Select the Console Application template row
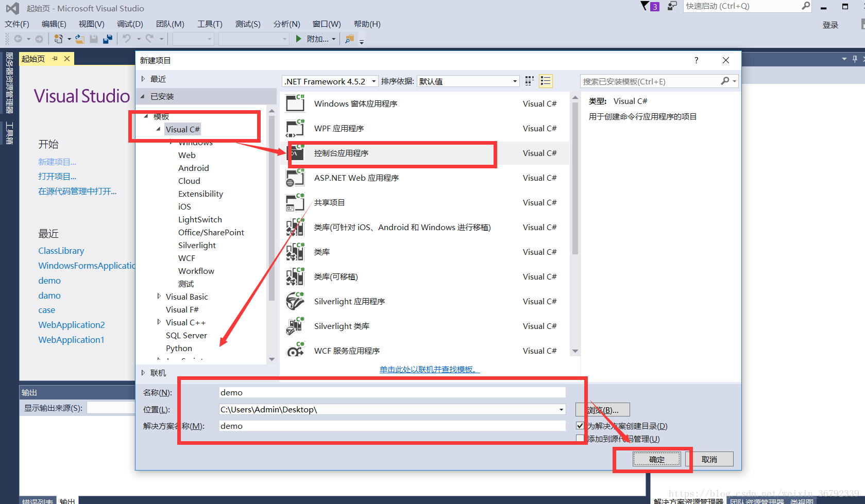The height and width of the screenshot is (504, 865). click(x=425, y=153)
